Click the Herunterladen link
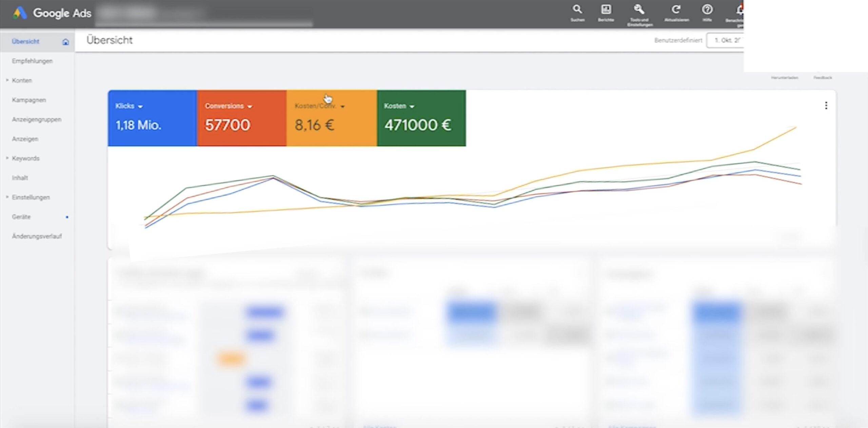This screenshot has width=868, height=428. pos(784,78)
